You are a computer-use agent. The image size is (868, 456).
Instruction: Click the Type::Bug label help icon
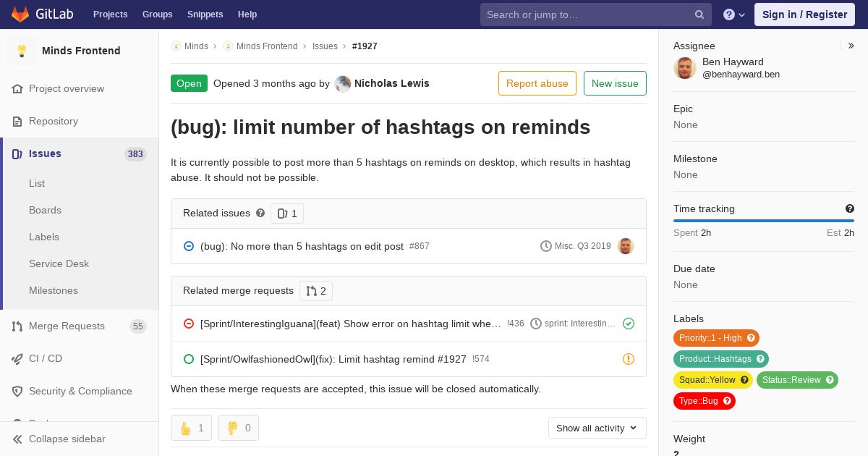click(728, 401)
